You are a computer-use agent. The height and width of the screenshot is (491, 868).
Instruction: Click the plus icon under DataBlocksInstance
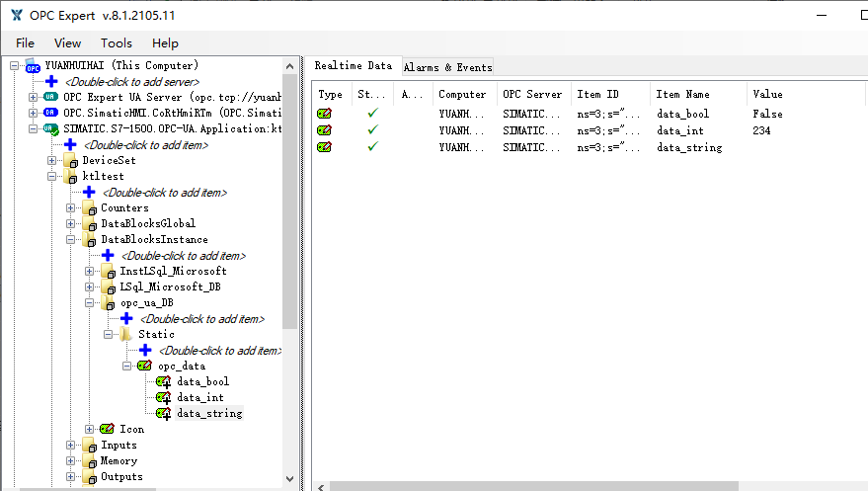(x=108, y=255)
